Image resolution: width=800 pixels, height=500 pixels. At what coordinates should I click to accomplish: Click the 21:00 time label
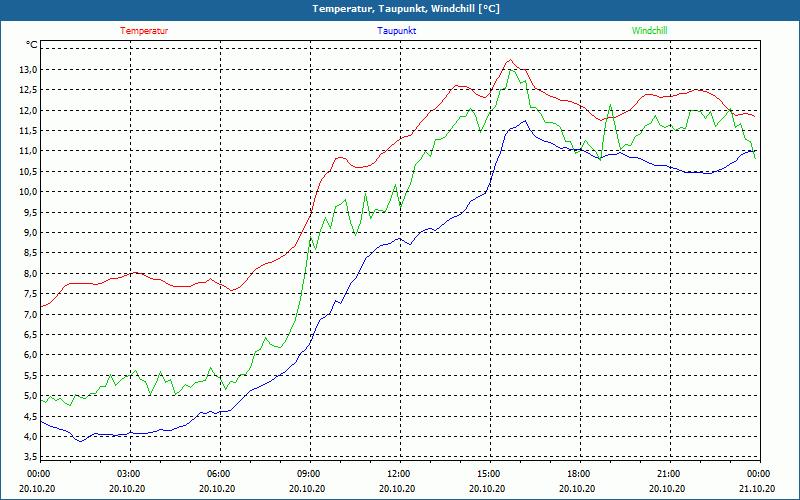tap(670, 474)
